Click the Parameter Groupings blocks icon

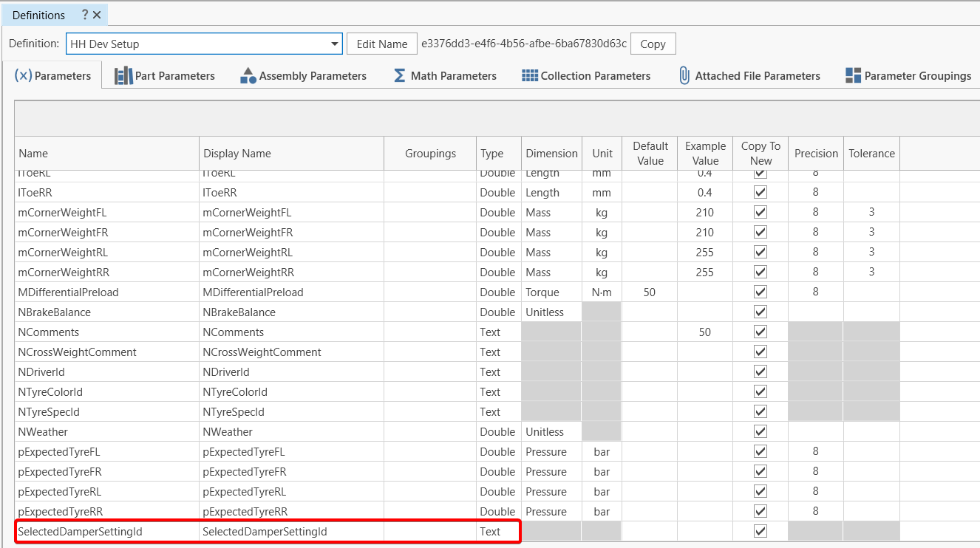pyautogui.click(x=853, y=75)
